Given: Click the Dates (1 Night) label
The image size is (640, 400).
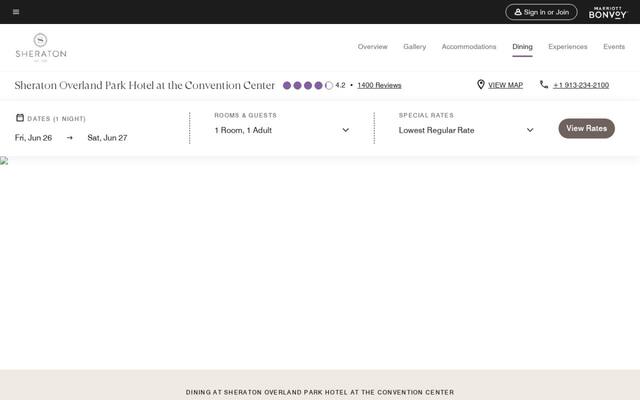Looking at the screenshot, I should point(56,119).
